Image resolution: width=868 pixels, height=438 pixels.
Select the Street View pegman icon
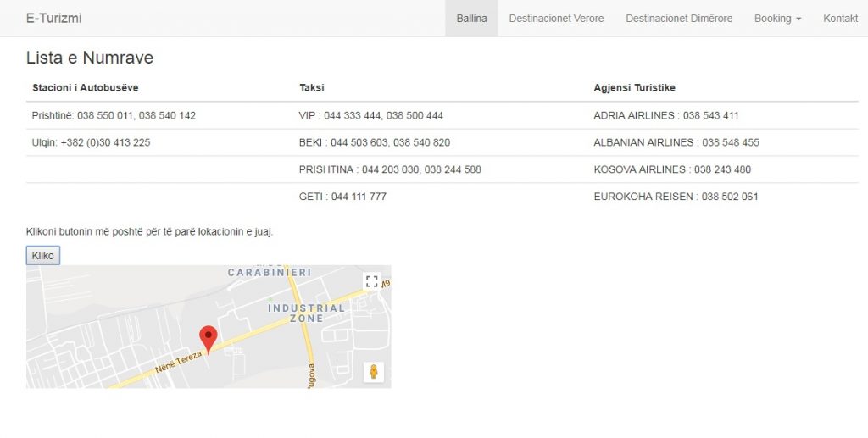pyautogui.click(x=374, y=372)
